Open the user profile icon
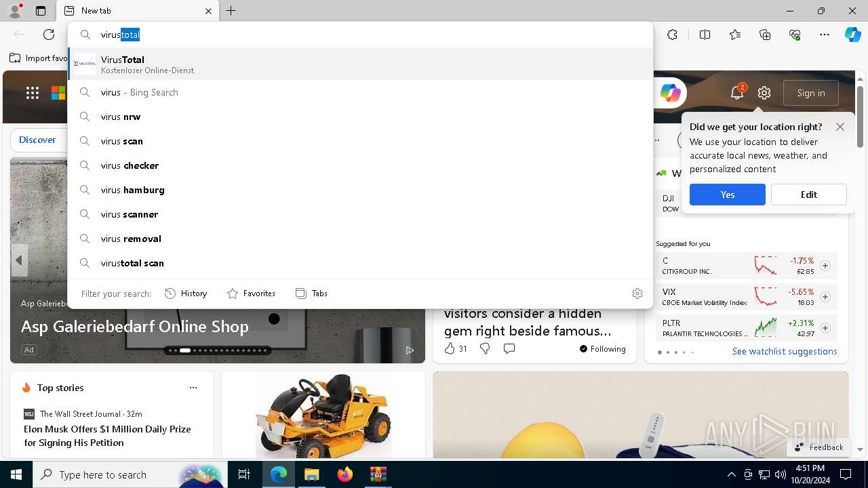This screenshot has height=488, width=868. (x=15, y=10)
